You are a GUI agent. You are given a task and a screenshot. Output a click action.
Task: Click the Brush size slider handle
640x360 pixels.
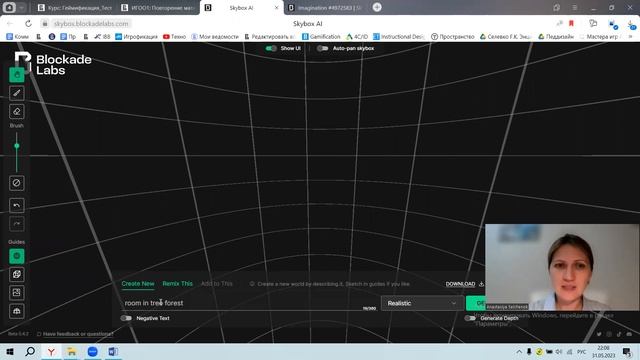point(17,146)
